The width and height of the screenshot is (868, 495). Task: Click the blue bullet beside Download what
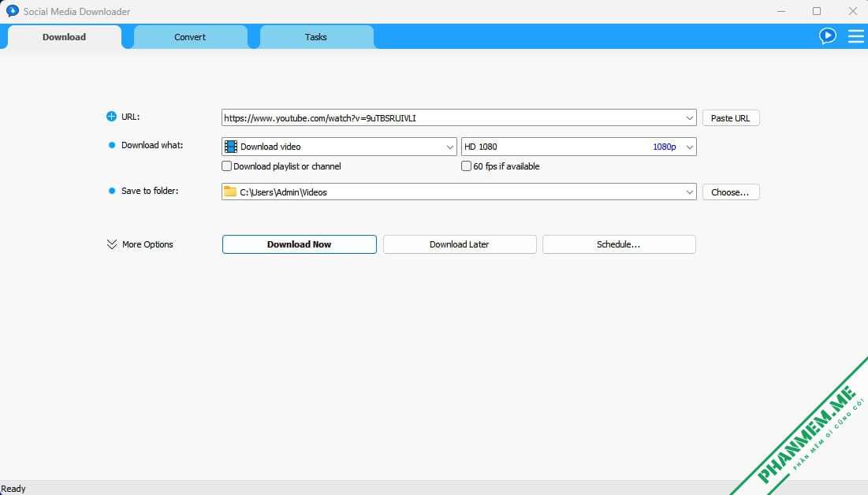coord(112,145)
